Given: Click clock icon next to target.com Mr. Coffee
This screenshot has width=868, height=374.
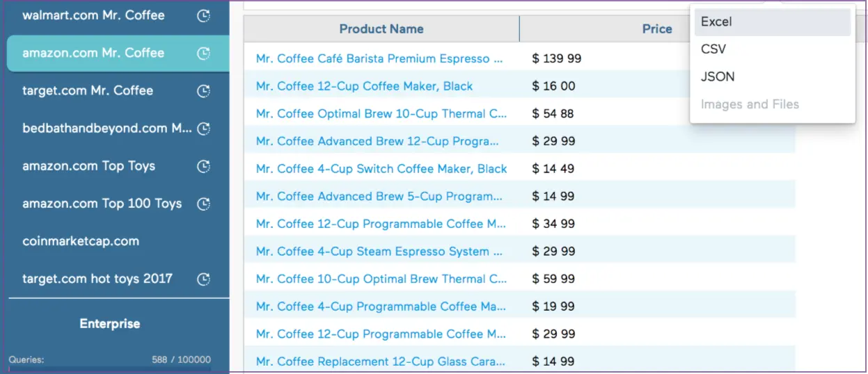Looking at the screenshot, I should [x=203, y=90].
